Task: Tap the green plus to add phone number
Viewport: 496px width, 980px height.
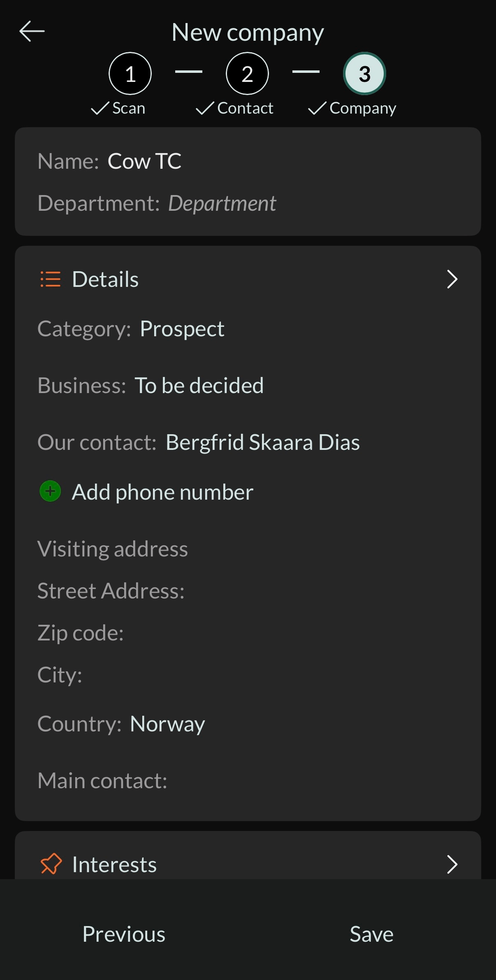Action: (49, 491)
